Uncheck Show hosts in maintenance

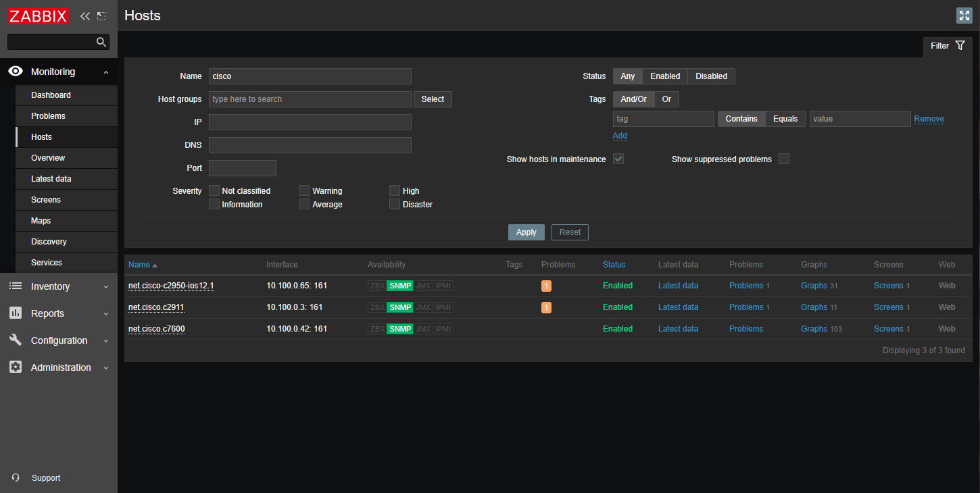pyautogui.click(x=618, y=159)
